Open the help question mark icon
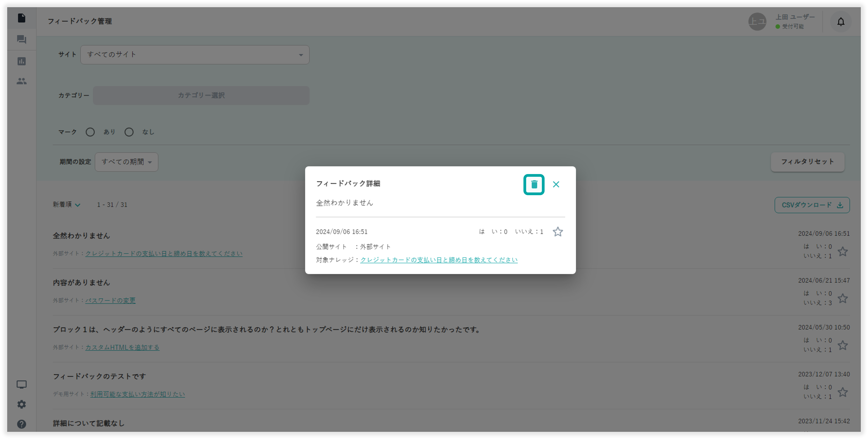Screen dimensions: 868x439 [22, 424]
